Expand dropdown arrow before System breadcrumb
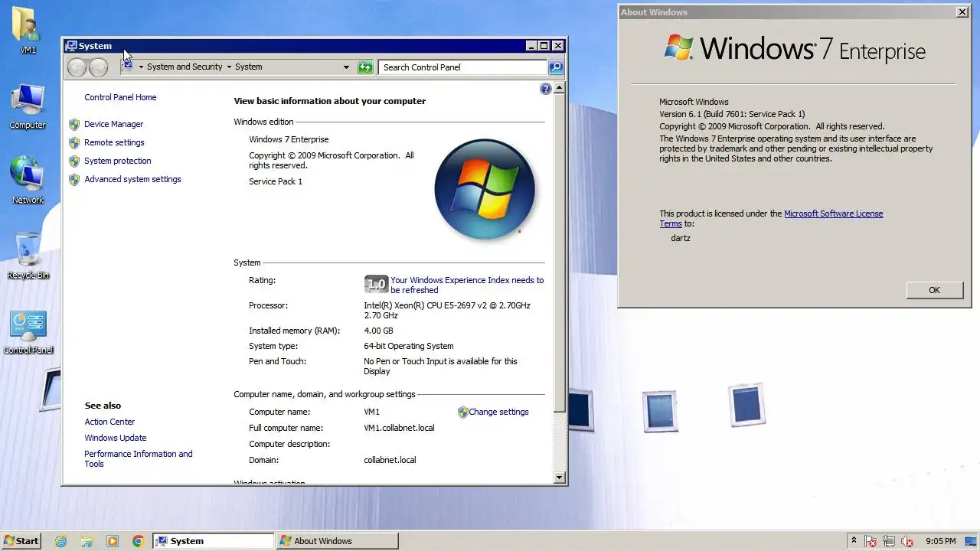Screen dimensions: 980x551 pyautogui.click(x=228, y=67)
